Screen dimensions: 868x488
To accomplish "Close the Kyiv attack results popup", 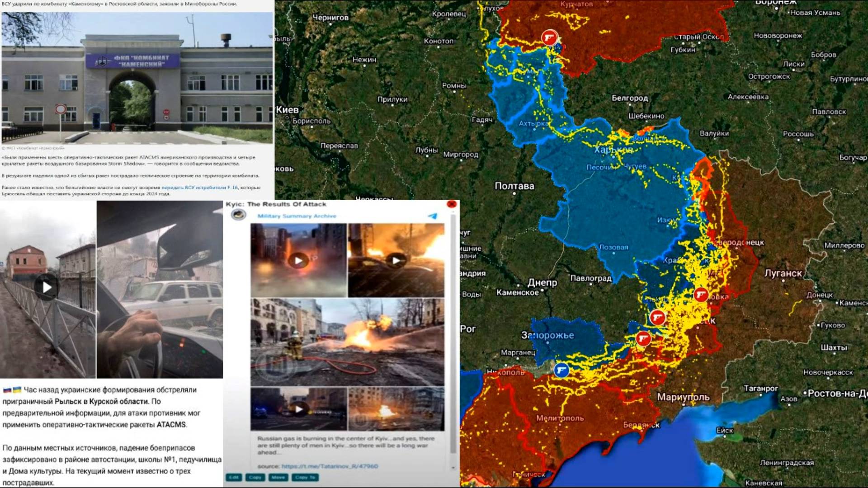I will [451, 204].
